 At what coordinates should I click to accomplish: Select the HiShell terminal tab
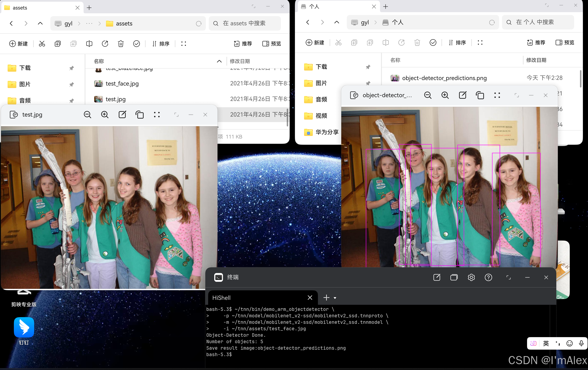[263, 298]
